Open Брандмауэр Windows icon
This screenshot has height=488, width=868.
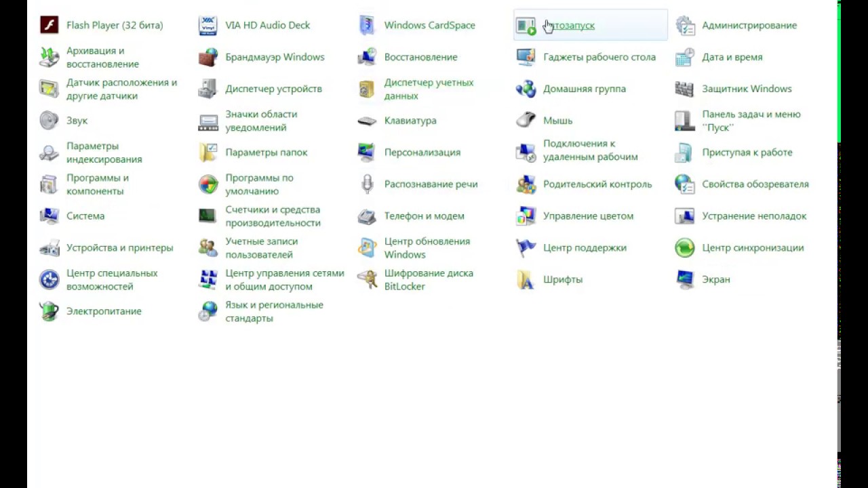pos(208,58)
